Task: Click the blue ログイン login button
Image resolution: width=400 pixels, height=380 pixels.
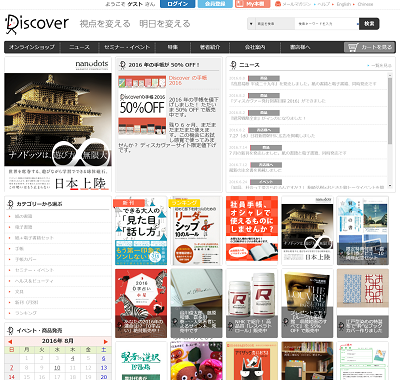Action: (x=177, y=4)
